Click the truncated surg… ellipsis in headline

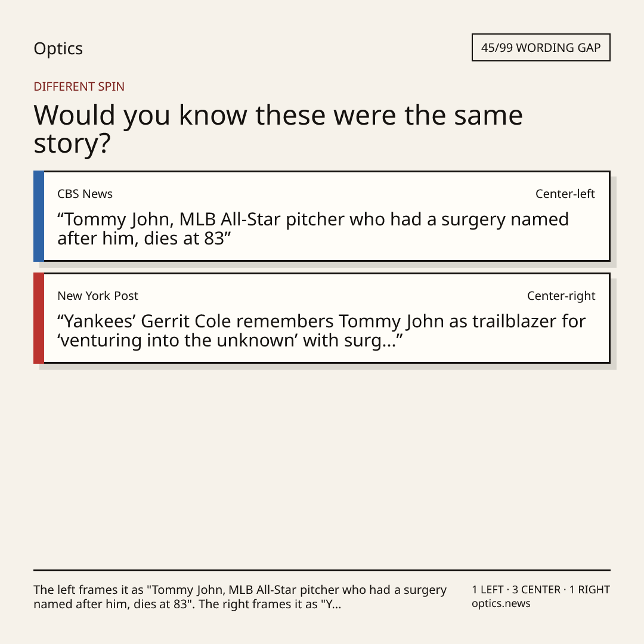[389, 341]
